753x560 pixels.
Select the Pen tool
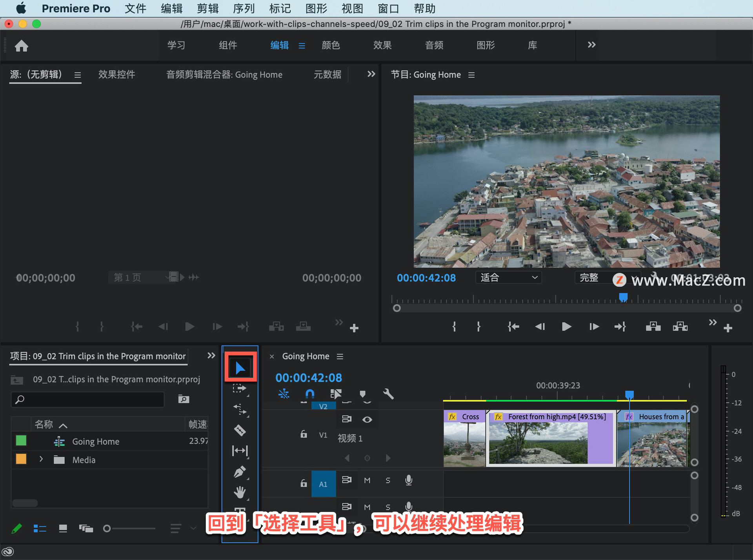pos(240,471)
